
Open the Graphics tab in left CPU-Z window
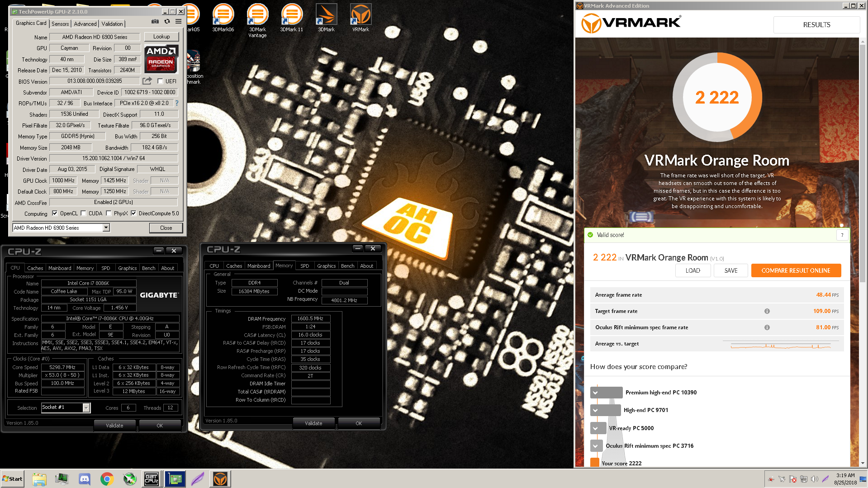(x=127, y=268)
